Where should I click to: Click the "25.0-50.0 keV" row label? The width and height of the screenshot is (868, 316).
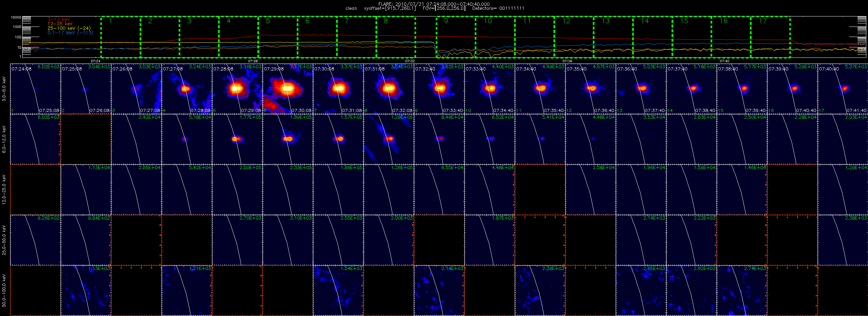tap(4, 240)
